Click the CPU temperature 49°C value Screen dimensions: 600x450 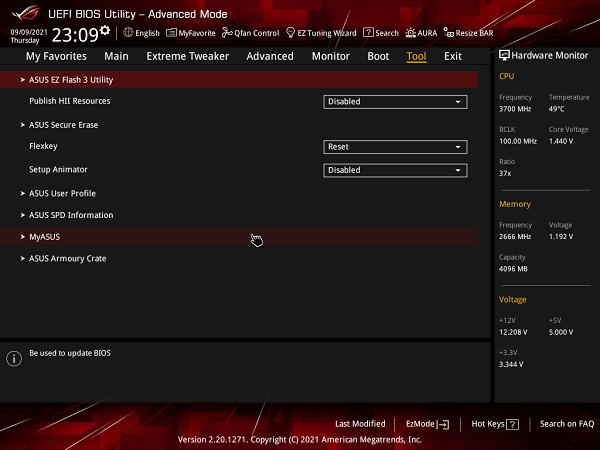coord(556,109)
